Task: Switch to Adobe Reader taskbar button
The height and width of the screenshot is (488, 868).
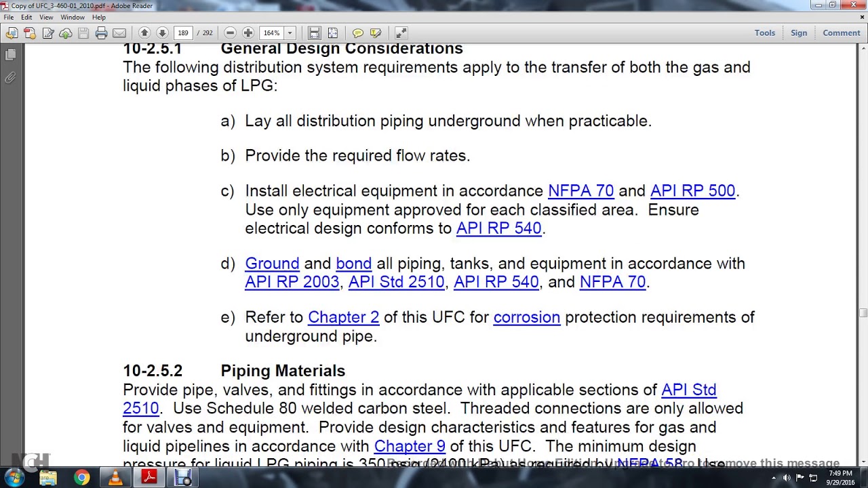Action: (149, 479)
